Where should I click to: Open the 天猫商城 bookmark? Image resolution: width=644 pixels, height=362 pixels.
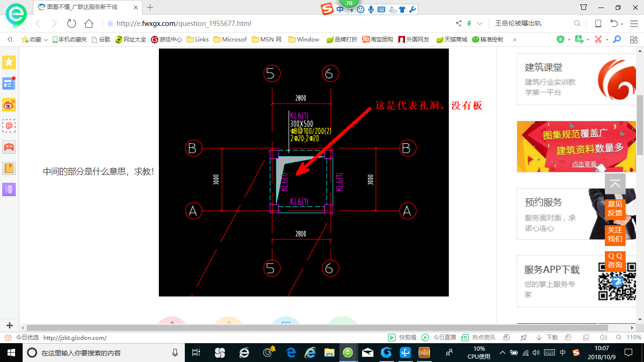click(452, 40)
